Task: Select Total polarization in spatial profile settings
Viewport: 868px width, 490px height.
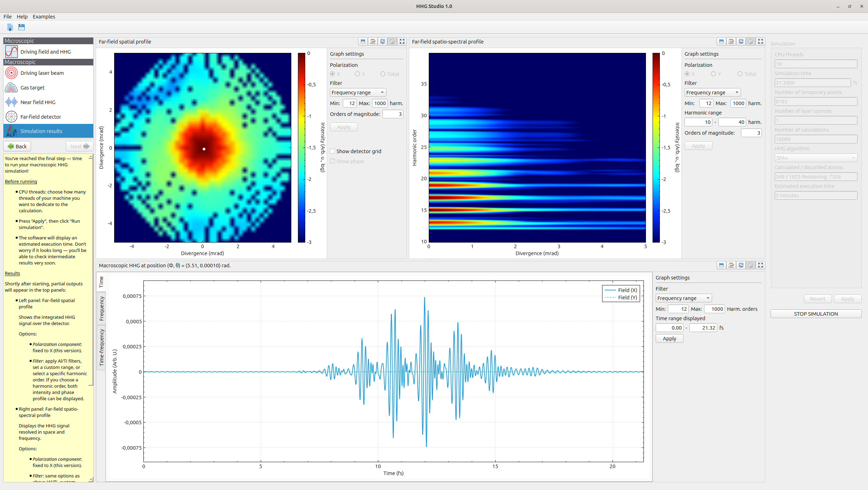Action: [x=383, y=74]
